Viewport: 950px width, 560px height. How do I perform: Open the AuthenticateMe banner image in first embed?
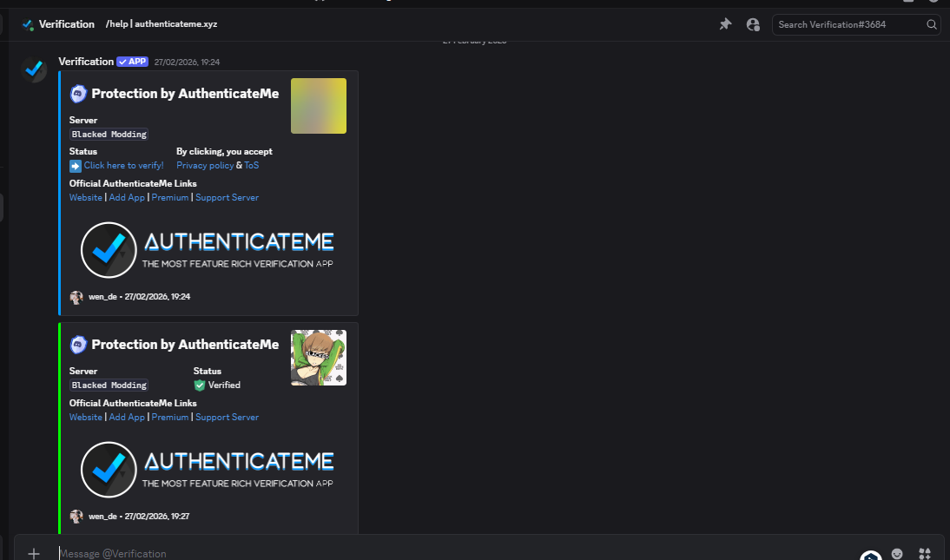(x=208, y=250)
